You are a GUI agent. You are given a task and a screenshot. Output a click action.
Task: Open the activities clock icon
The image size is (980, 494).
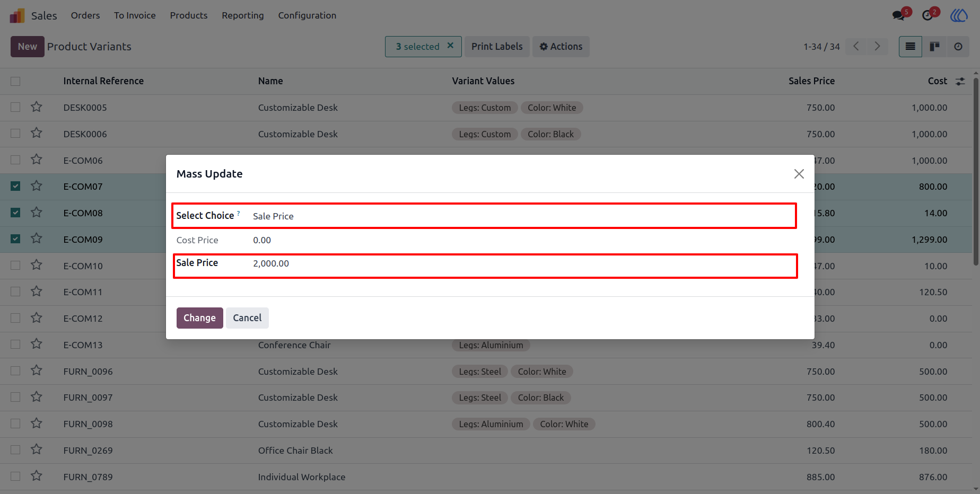coord(927,15)
